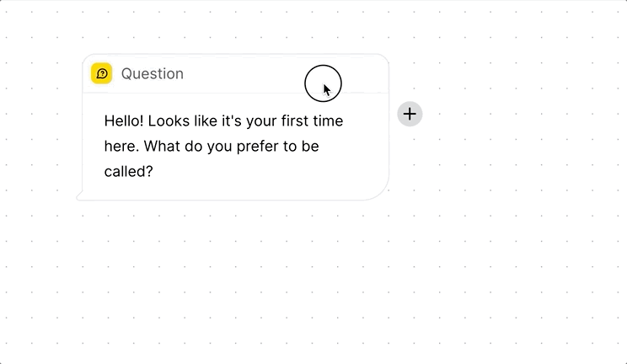Click the word "you" in the second text line
The height and width of the screenshot is (364, 627).
click(x=219, y=147)
